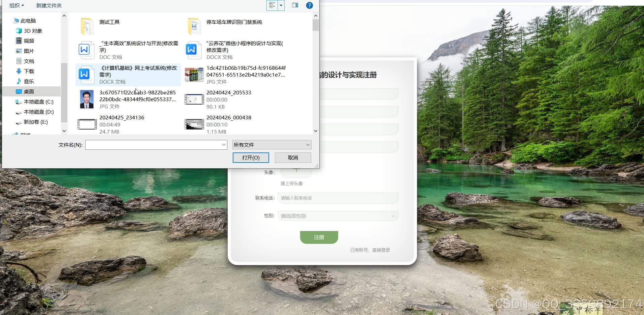
Task: Click 文档 page icon in sidebar
Action: tap(19, 61)
